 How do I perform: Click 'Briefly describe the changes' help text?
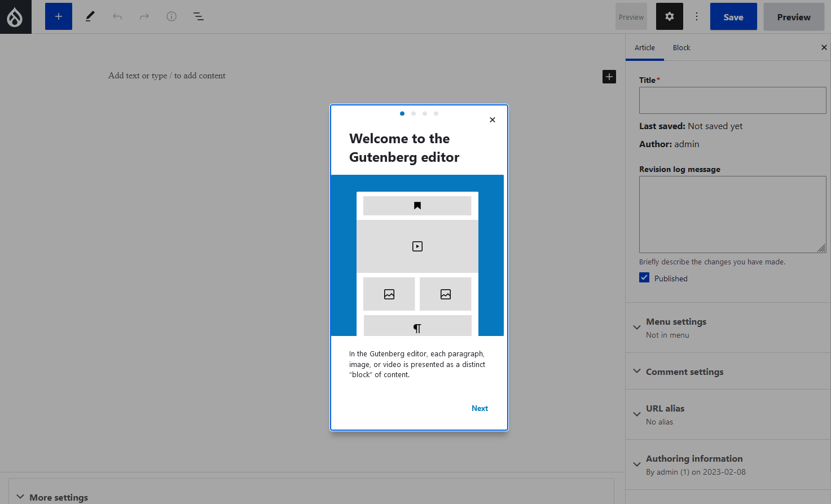(712, 262)
